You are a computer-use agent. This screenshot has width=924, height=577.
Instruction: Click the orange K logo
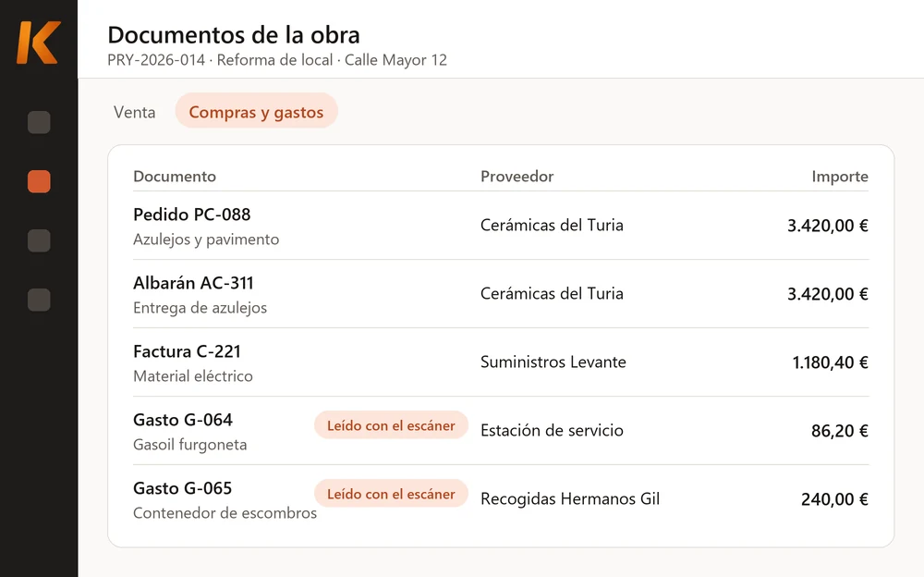pos(38,42)
